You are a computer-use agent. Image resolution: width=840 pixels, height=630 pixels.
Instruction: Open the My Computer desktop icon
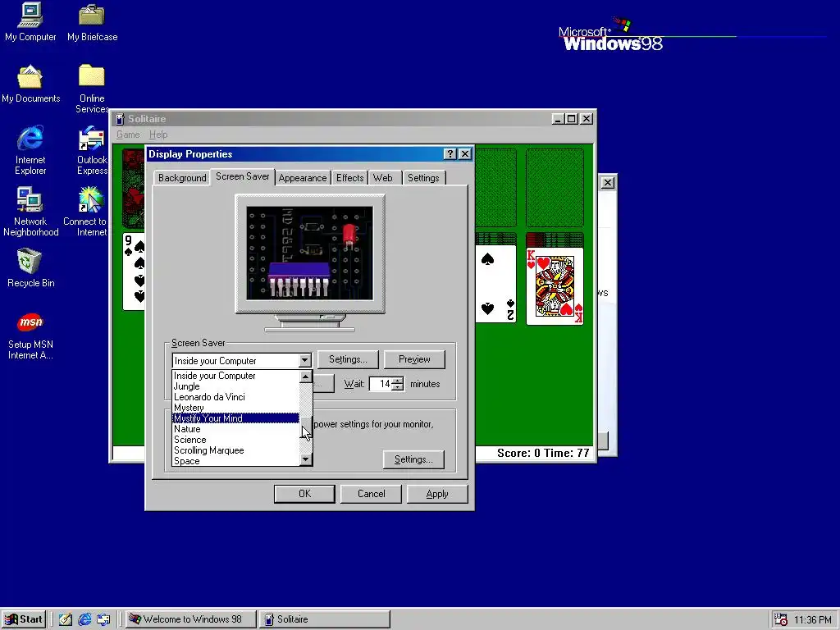pos(30,22)
